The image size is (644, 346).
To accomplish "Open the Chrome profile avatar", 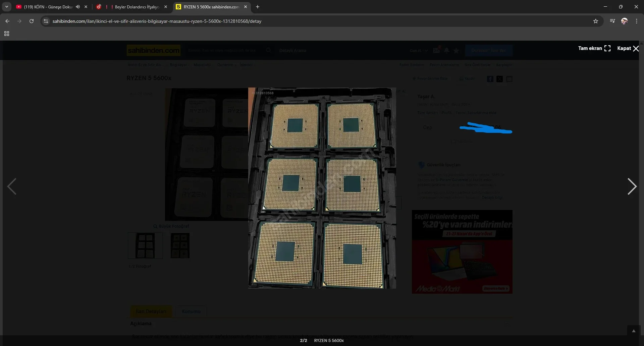I will coord(625,21).
